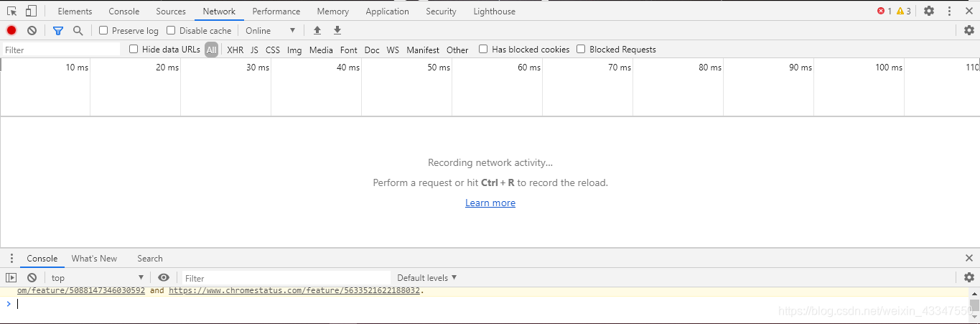Switch to the Performance tab
980x324 pixels.
click(x=276, y=11)
